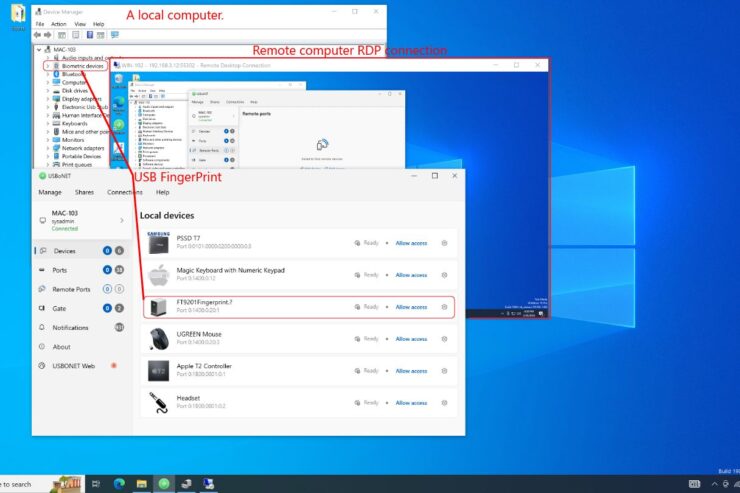Open gear settings for Apple T2 Controller

tap(444, 371)
